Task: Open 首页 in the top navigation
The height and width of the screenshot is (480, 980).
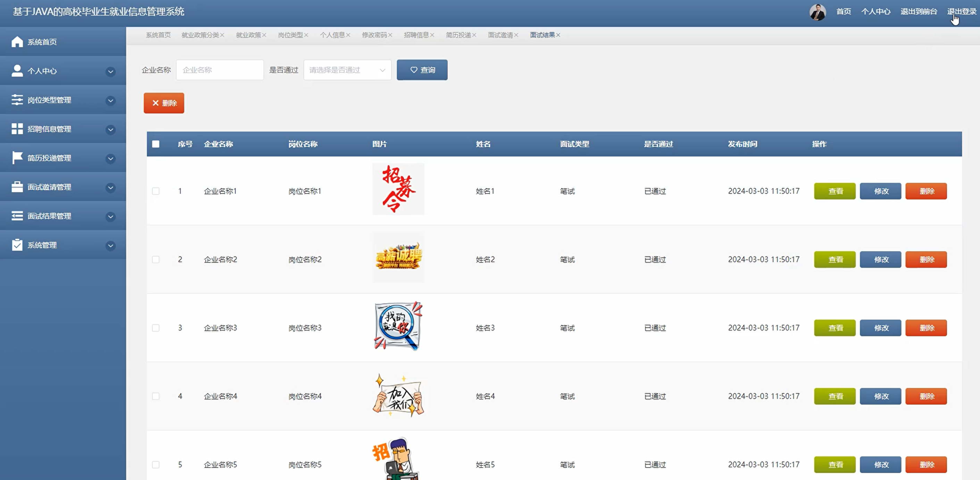Action: 844,11
